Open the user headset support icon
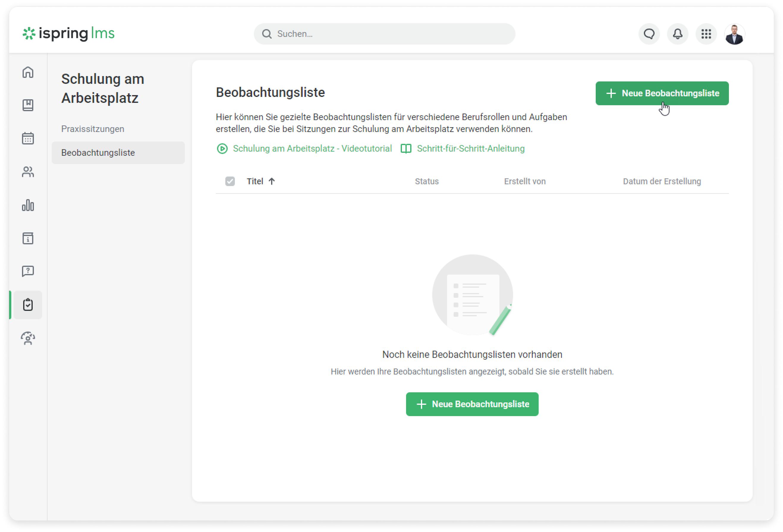Image resolution: width=783 pixels, height=532 pixels. coord(28,338)
